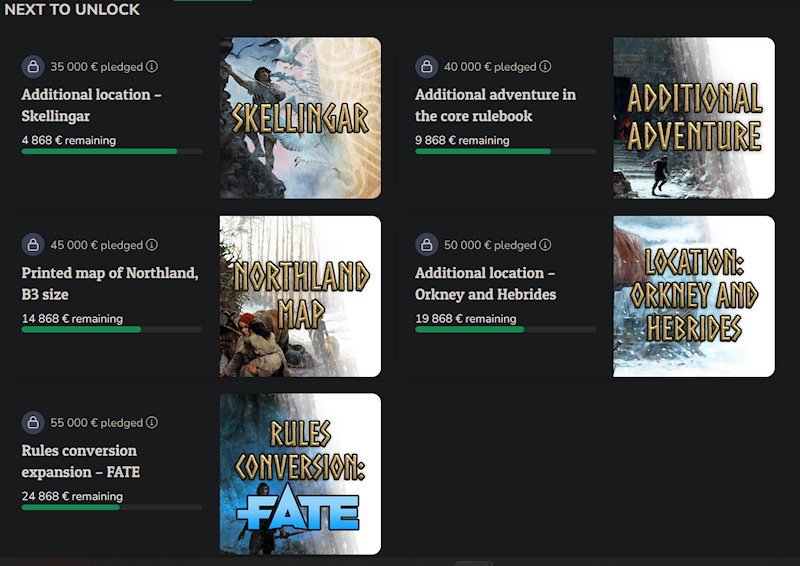Screen dimensions: 800x566
Task: Open the Northland Map thumbnail
Action: click(300, 296)
